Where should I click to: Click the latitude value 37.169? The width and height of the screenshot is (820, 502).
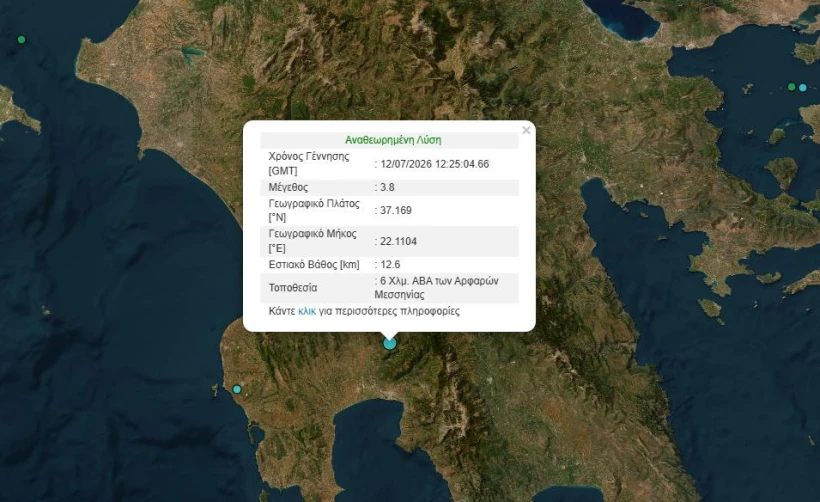pos(396,210)
